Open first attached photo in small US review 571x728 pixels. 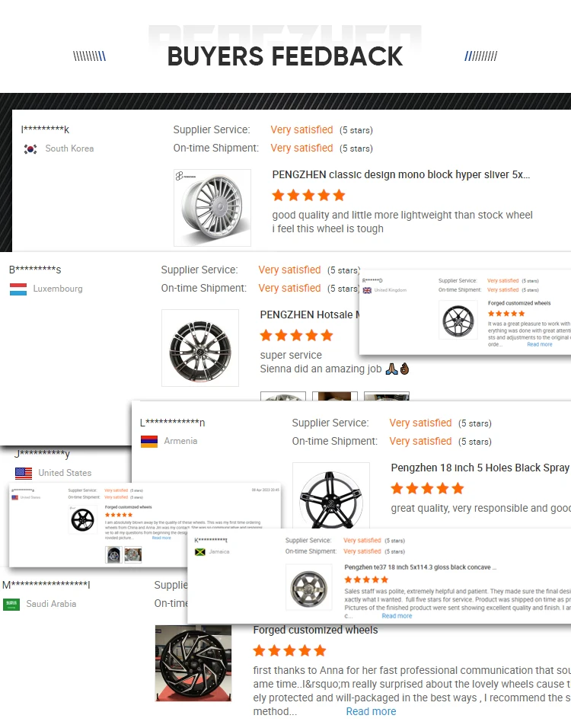tap(113, 554)
